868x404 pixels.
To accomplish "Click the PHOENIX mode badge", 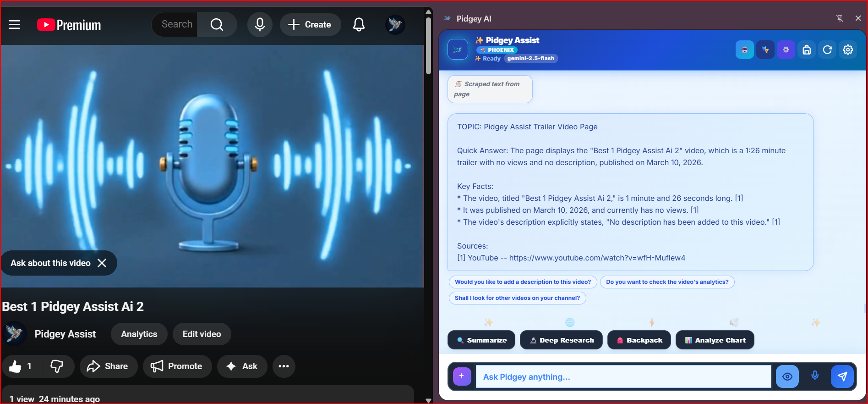I will tap(497, 50).
